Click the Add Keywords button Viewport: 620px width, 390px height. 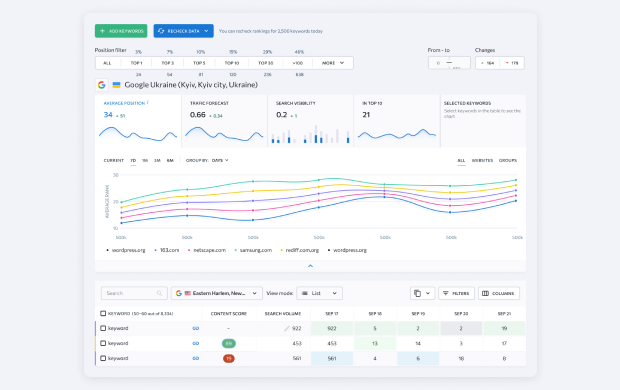(x=121, y=31)
